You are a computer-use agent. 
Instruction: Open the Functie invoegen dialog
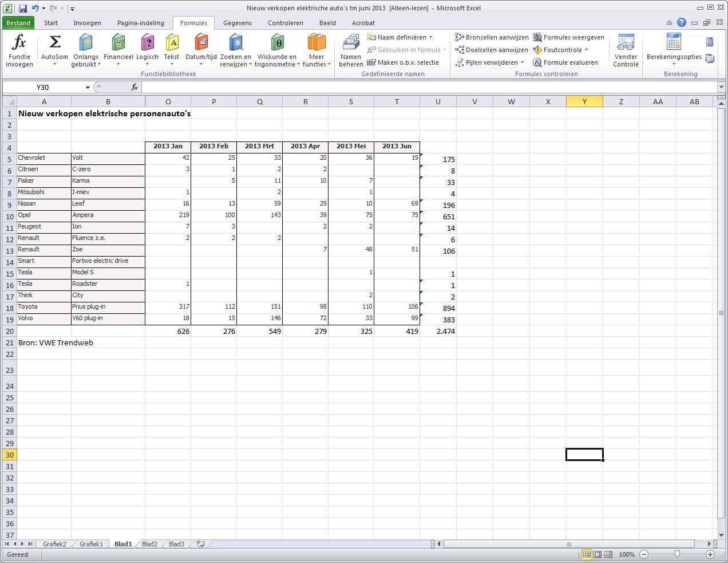[19, 50]
